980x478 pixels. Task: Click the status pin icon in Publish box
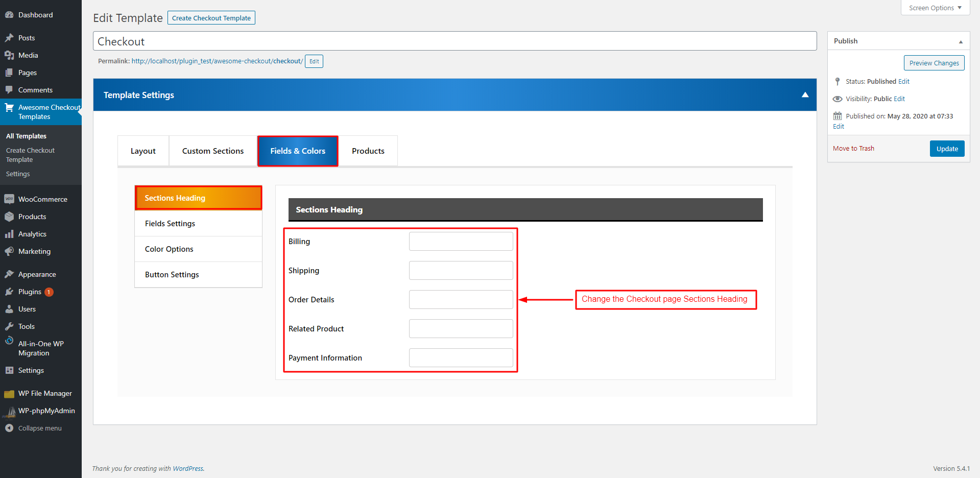(838, 82)
